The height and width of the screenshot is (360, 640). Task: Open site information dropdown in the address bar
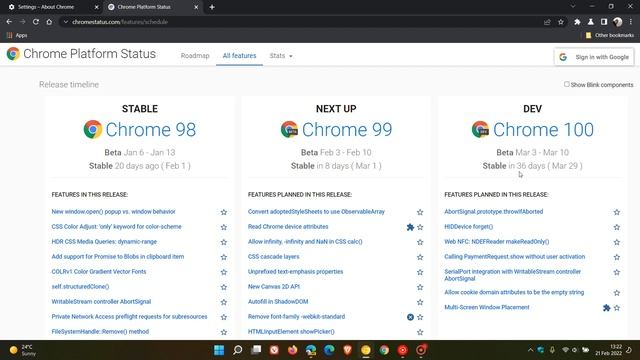[x=65, y=22]
